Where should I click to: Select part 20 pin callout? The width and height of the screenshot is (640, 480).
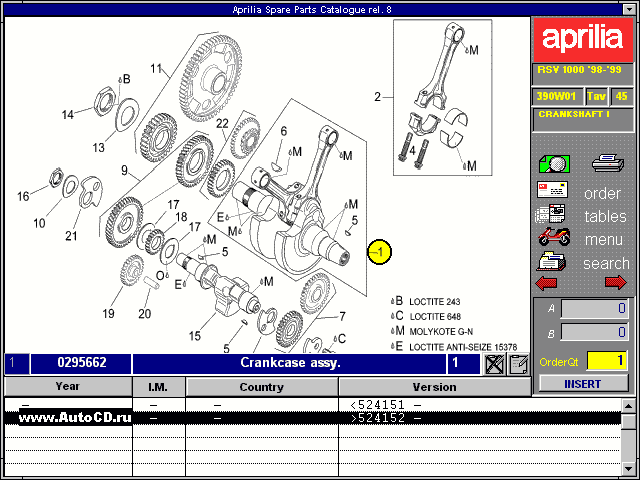144,313
